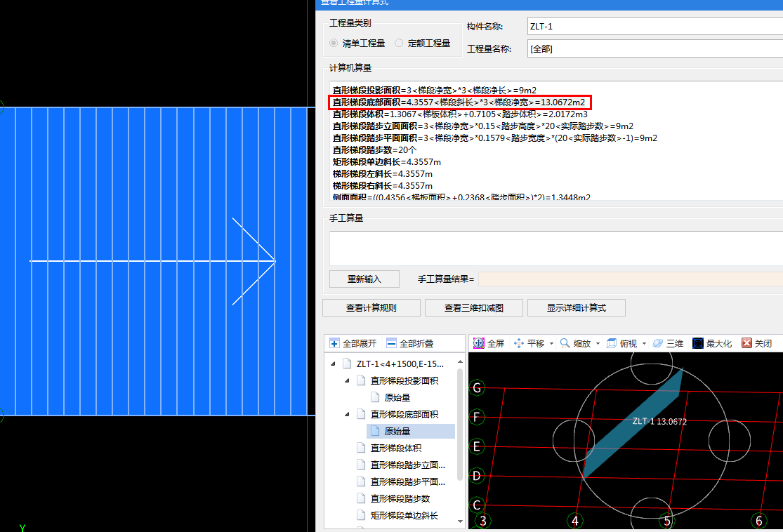This screenshot has height=532, width=783.
Task: Select 直形梯段体积 in the tree
Action: pyautogui.click(x=395, y=448)
